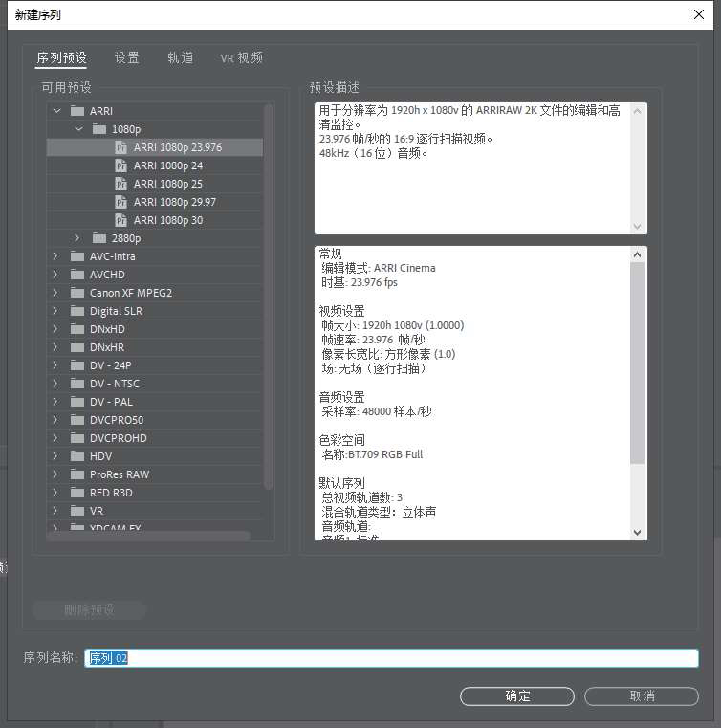Expand the AVCHD preset folder
The image size is (721, 728).
point(55,275)
